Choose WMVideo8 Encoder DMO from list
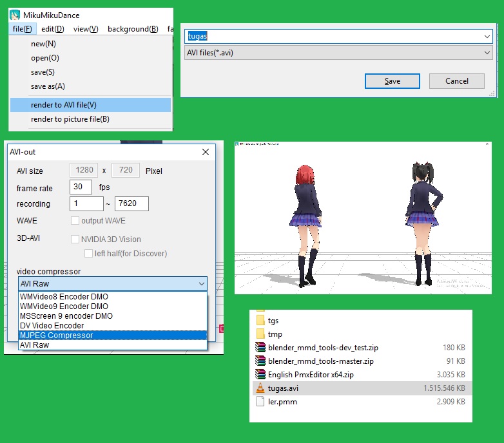This screenshot has width=504, height=443. click(x=113, y=297)
